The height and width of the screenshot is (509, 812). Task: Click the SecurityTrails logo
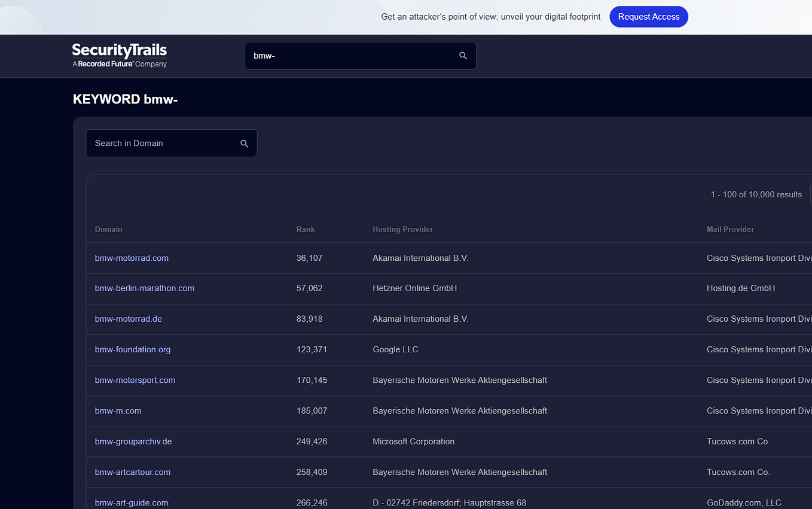coord(119,56)
